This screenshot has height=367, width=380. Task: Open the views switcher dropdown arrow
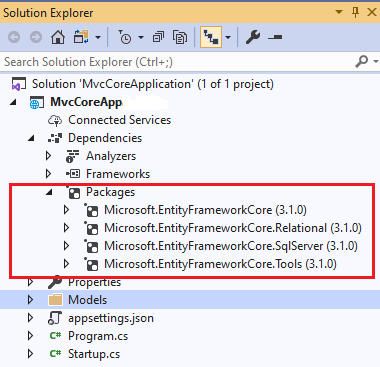pos(98,37)
